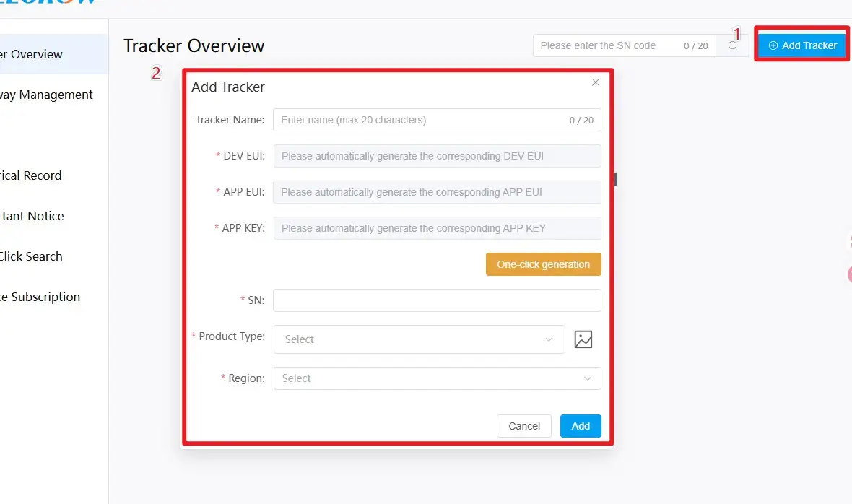Click the Region dropdown chevron arrow
Screen dimensions: 852x504
tap(588, 378)
